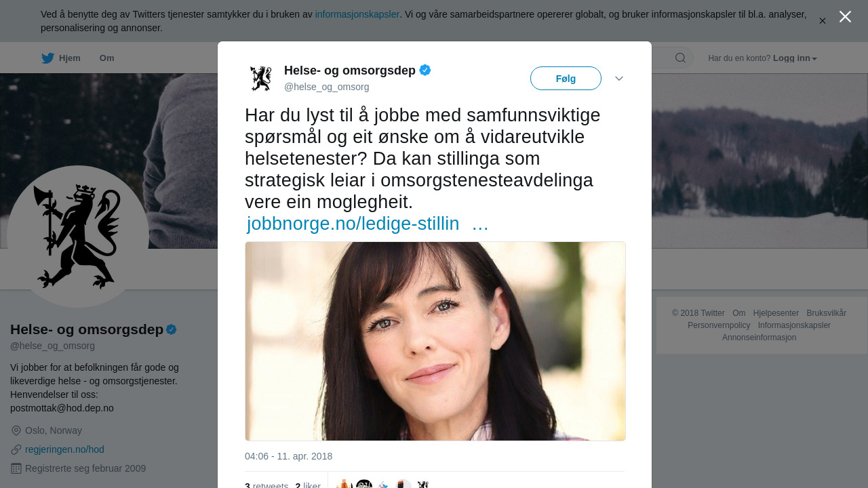Expand the truncated link ellipsis
868x488 pixels.
click(480, 224)
